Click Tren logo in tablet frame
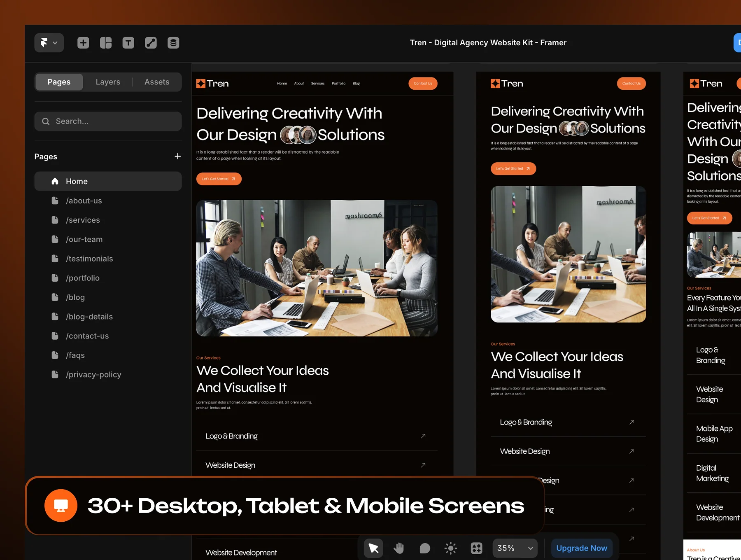The height and width of the screenshot is (560, 741). pos(507,84)
